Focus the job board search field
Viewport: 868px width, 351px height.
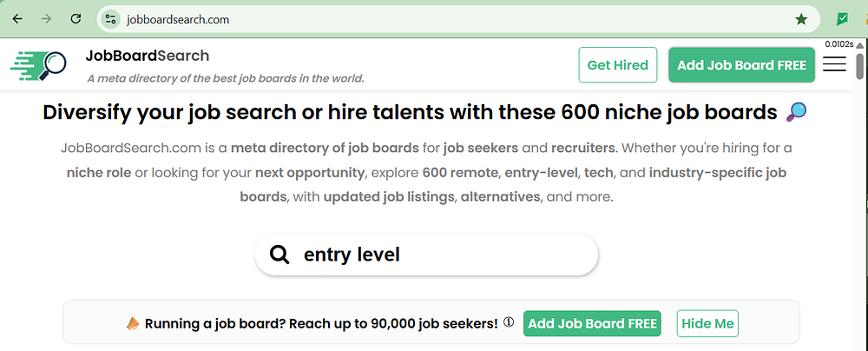pos(443,255)
